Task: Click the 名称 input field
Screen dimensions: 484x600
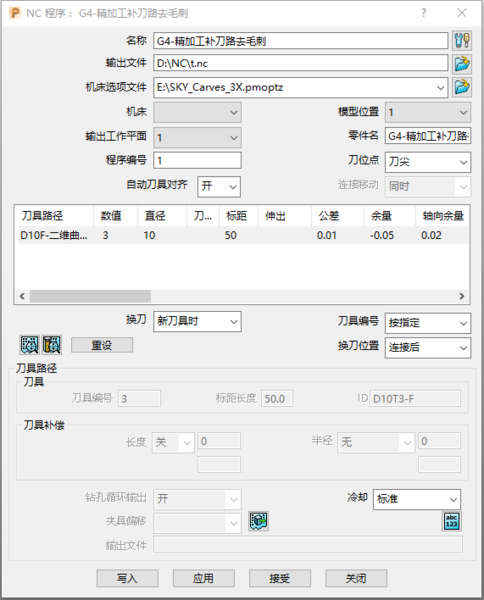Action: pyautogui.click(x=301, y=41)
